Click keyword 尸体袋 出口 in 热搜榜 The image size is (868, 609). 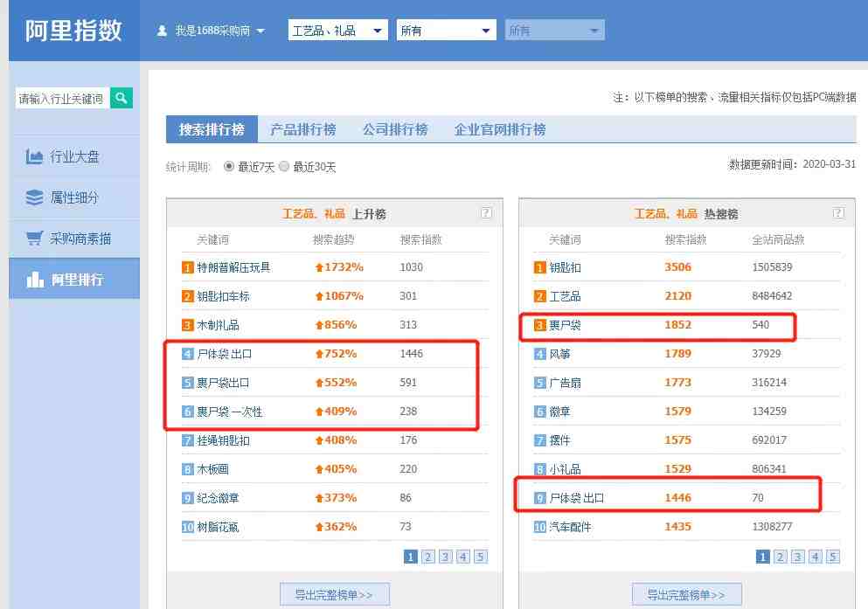(x=576, y=498)
